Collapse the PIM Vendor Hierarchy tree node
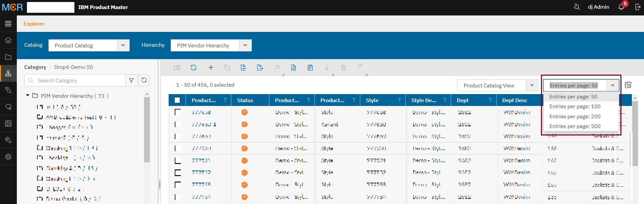644x204 pixels. pos(28,96)
